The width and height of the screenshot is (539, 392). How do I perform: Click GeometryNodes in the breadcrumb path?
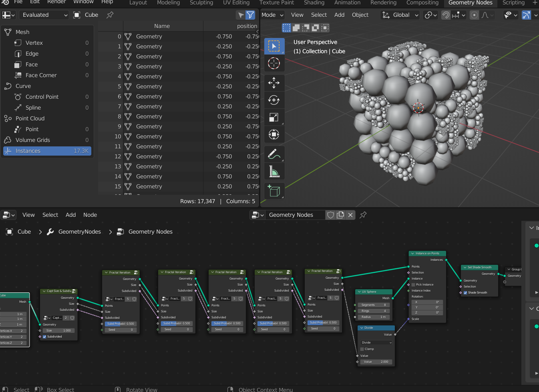(x=79, y=232)
